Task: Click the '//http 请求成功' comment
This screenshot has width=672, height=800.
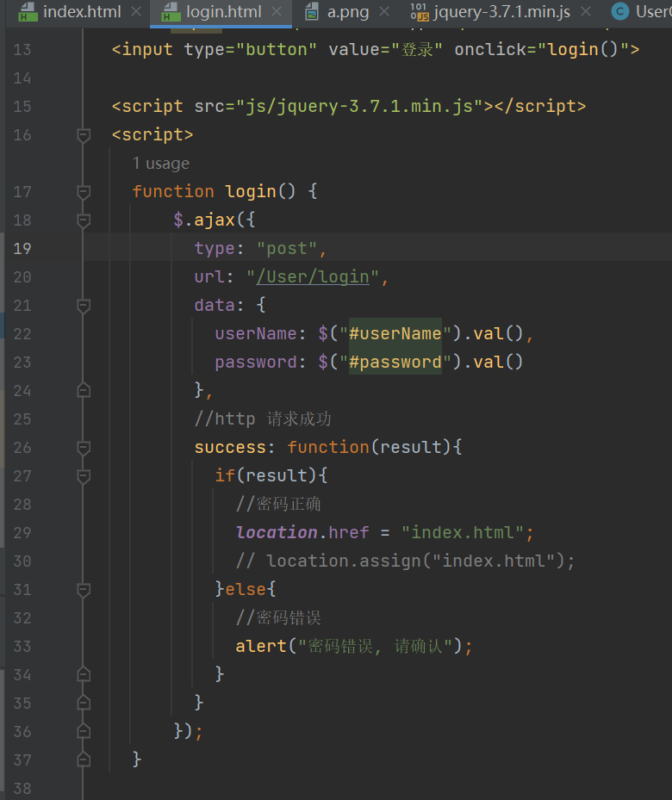Action: 263,419
